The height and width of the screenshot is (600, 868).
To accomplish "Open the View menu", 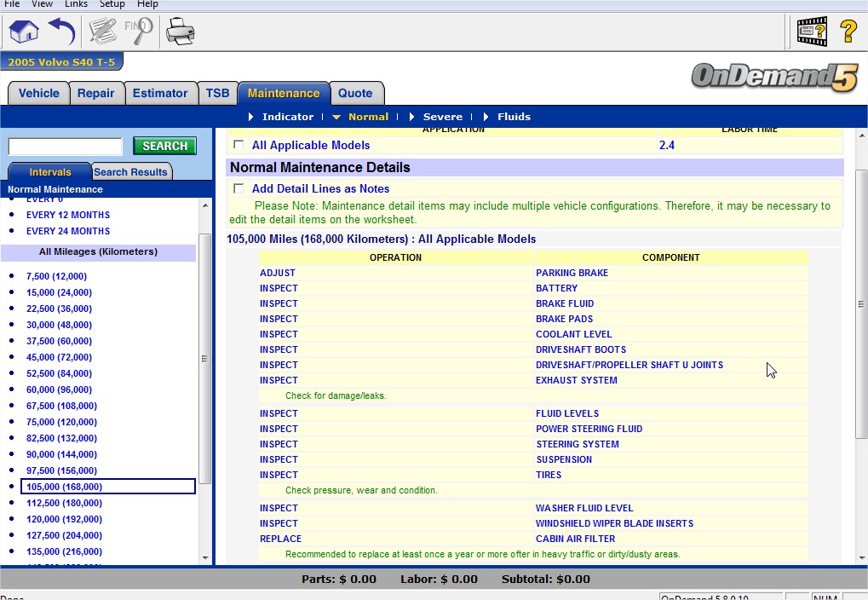I will click(x=42, y=4).
